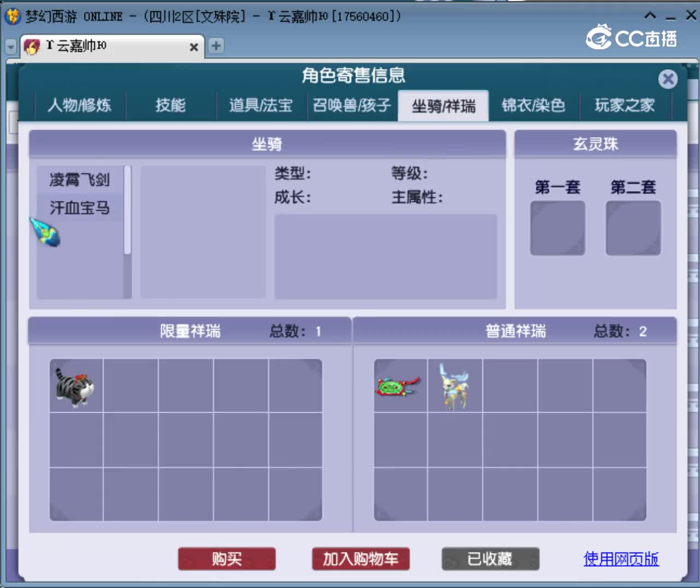Image resolution: width=700 pixels, height=588 pixels.
Task: Select the gray striped cat limited mount icon
Action: pos(75,386)
